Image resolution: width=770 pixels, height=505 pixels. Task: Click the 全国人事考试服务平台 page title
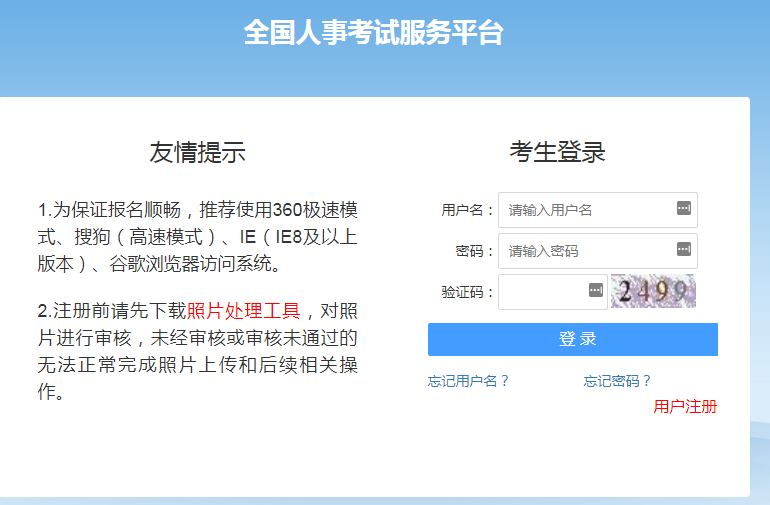pyautogui.click(x=373, y=33)
